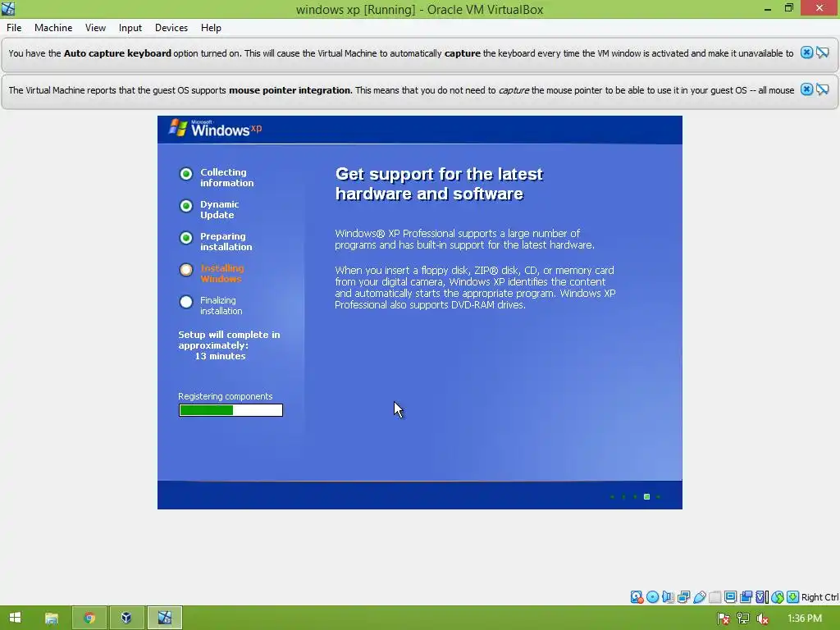The image size is (840, 630).
Task: Open the shared folders indicator
Action: [x=714, y=597]
